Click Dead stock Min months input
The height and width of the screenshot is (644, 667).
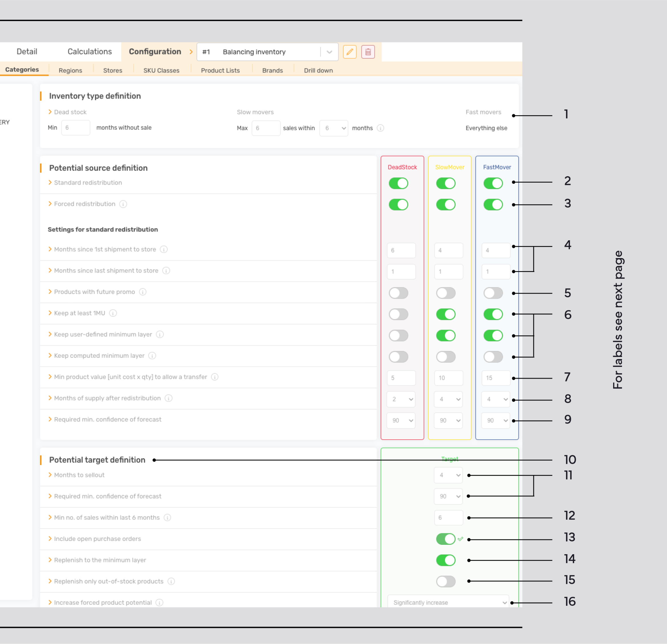point(76,128)
